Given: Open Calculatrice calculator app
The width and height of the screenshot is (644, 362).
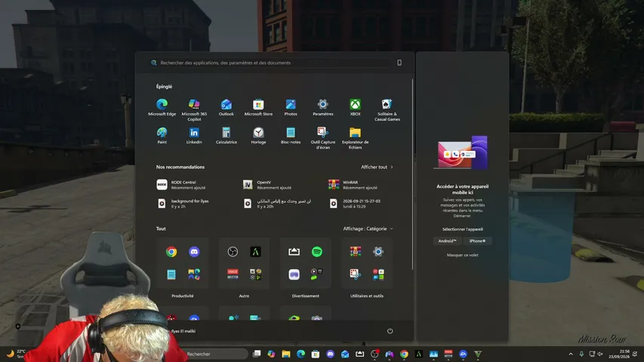Looking at the screenshot, I should click(x=226, y=136).
